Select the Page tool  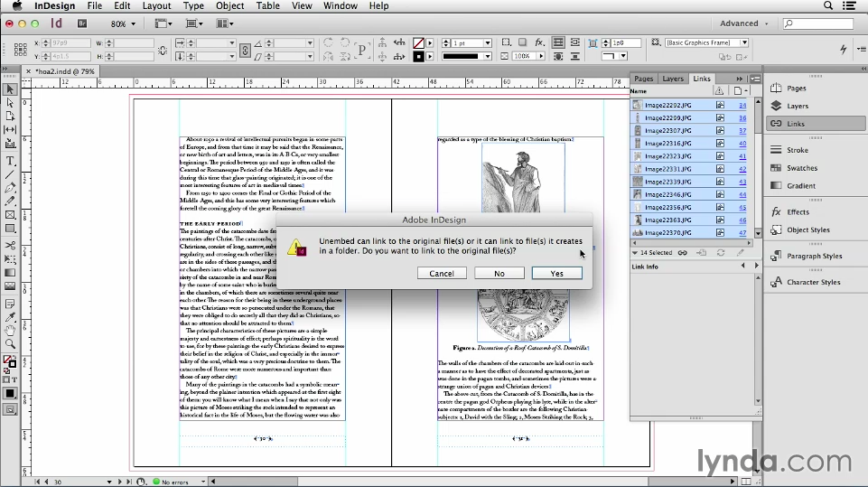10,117
